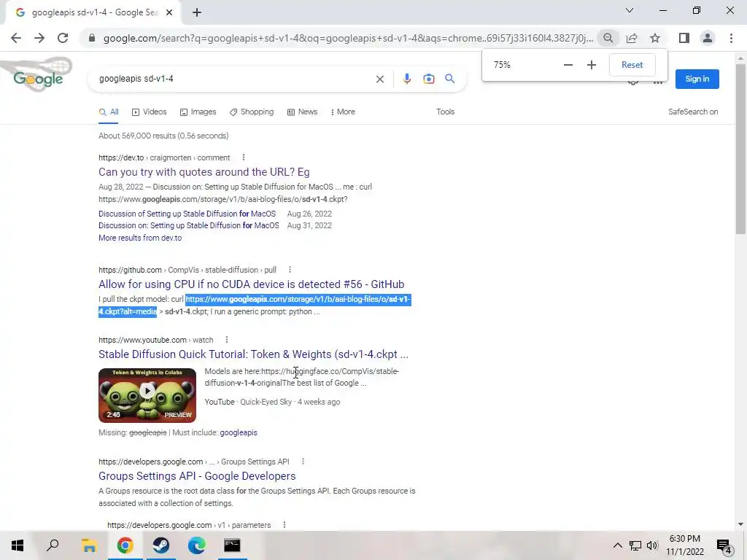Open More results from dev.to
Screen dimensions: 747x560
coord(140,238)
